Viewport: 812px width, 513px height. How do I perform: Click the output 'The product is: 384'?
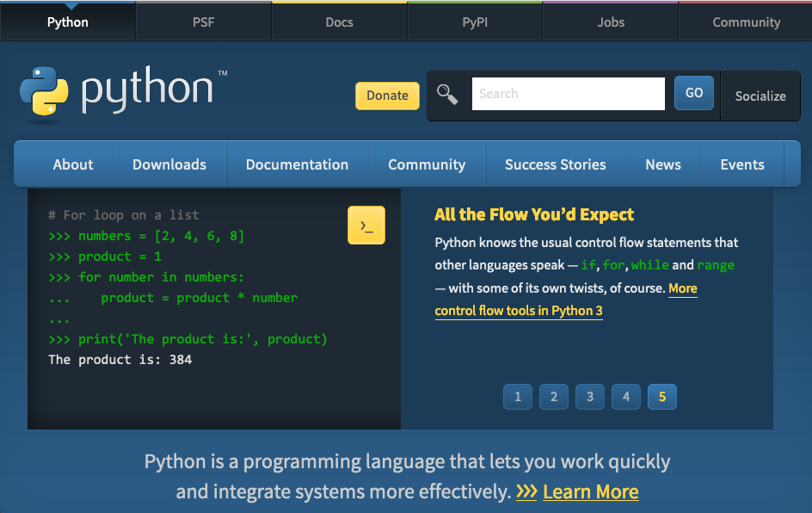pyautogui.click(x=120, y=360)
